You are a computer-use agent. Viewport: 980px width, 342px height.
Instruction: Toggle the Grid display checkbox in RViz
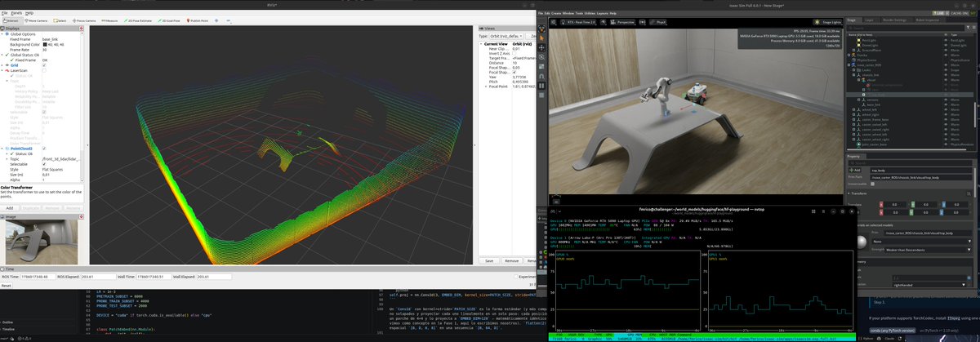tap(44, 65)
